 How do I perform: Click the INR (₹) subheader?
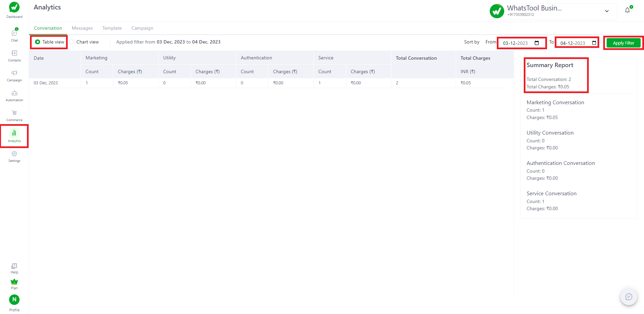pyautogui.click(x=468, y=72)
